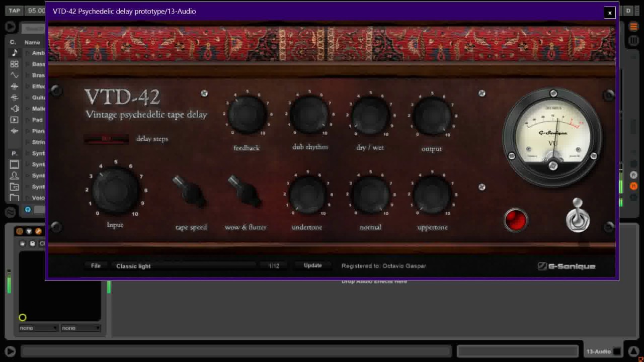Click the downward triangle device icon
Viewport: 644px width, 362px height.
[x=29, y=231]
